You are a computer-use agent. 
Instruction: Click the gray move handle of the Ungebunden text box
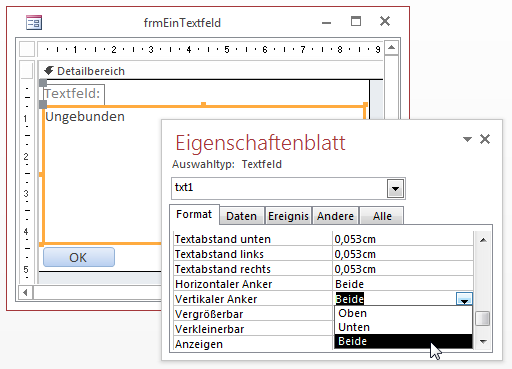click(43, 104)
